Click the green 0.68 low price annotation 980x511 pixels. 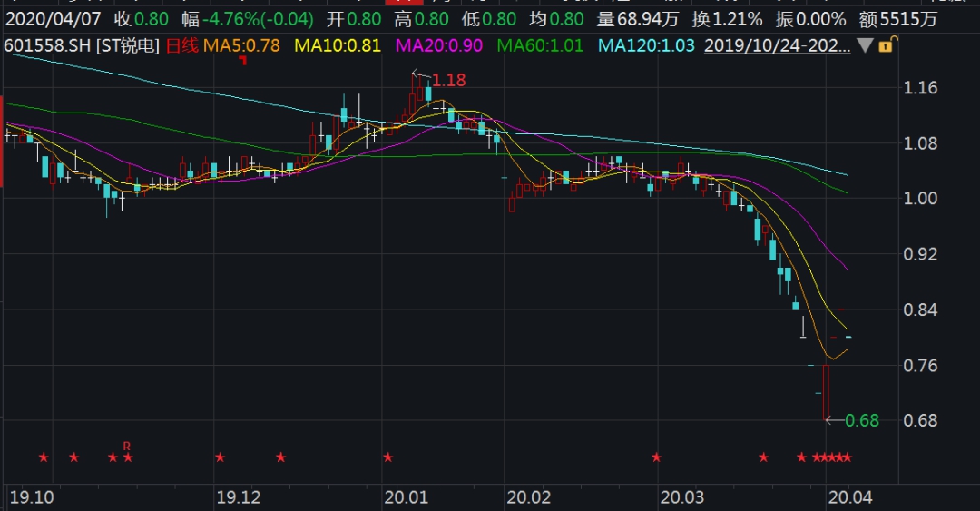pyautogui.click(x=862, y=420)
